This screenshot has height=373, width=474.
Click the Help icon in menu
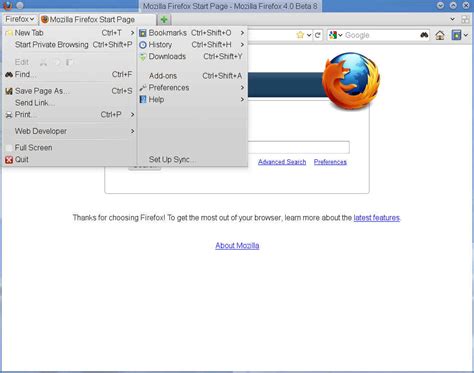pos(143,100)
